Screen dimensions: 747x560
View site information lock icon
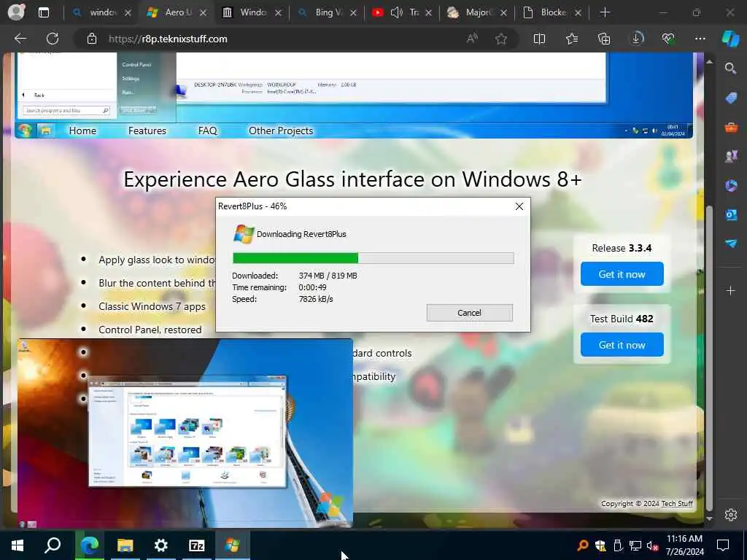pyautogui.click(x=92, y=39)
